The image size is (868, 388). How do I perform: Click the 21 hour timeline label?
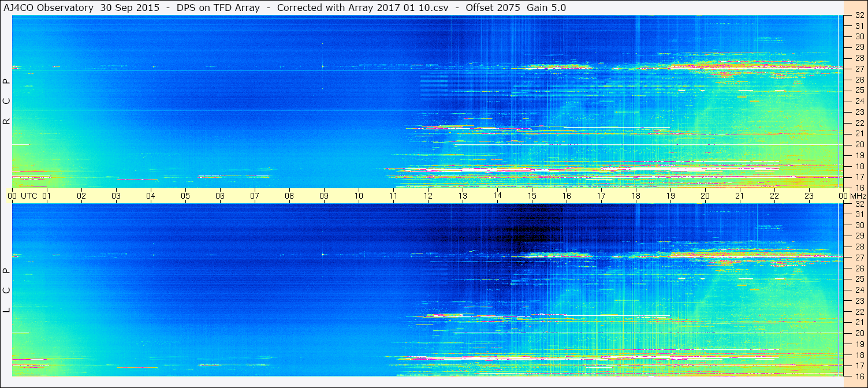click(740, 196)
